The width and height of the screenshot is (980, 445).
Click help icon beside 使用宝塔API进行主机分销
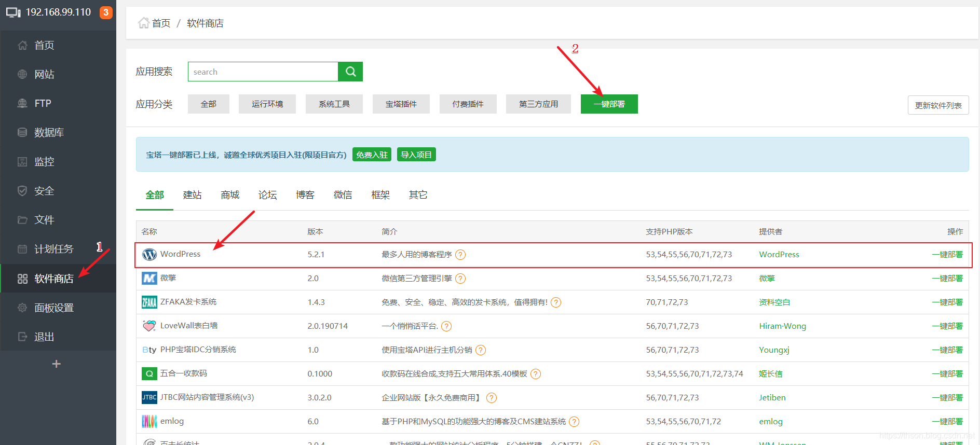click(x=481, y=350)
